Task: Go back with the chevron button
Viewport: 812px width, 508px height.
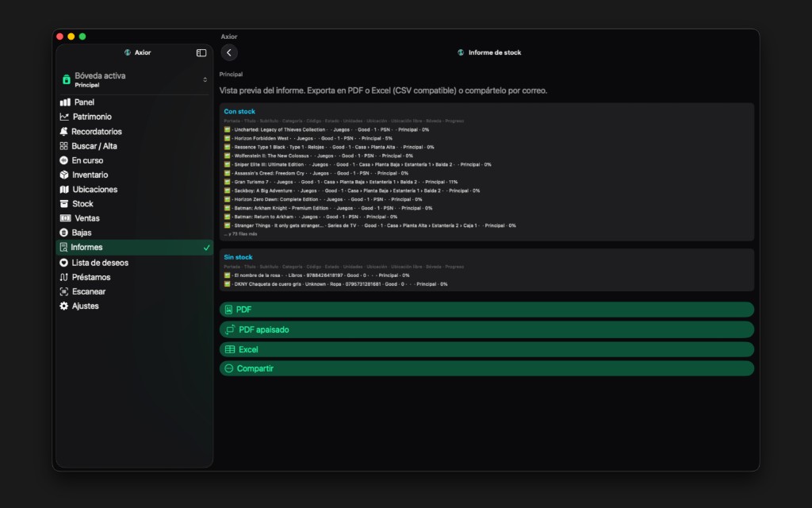Action: point(229,52)
